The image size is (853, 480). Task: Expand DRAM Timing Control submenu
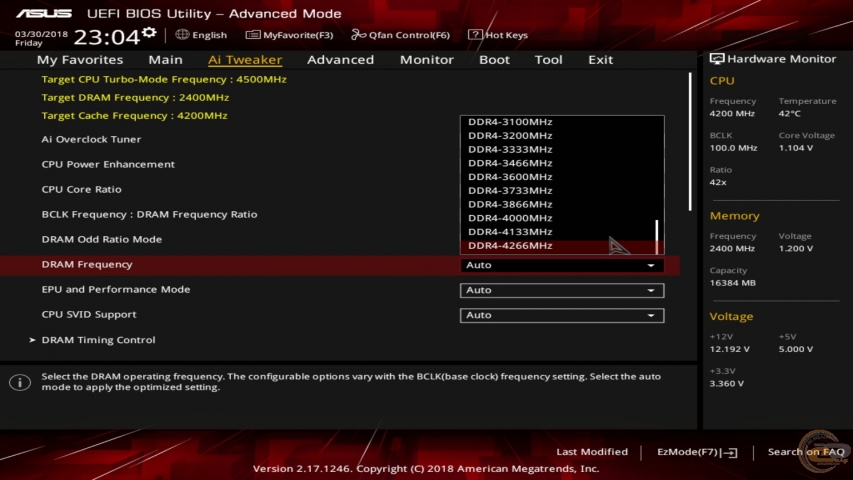click(x=98, y=340)
